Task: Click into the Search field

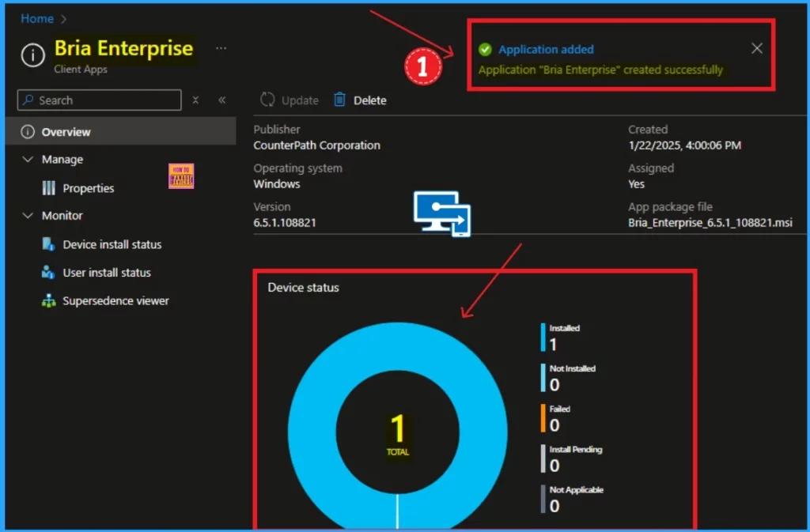Action: point(99,100)
